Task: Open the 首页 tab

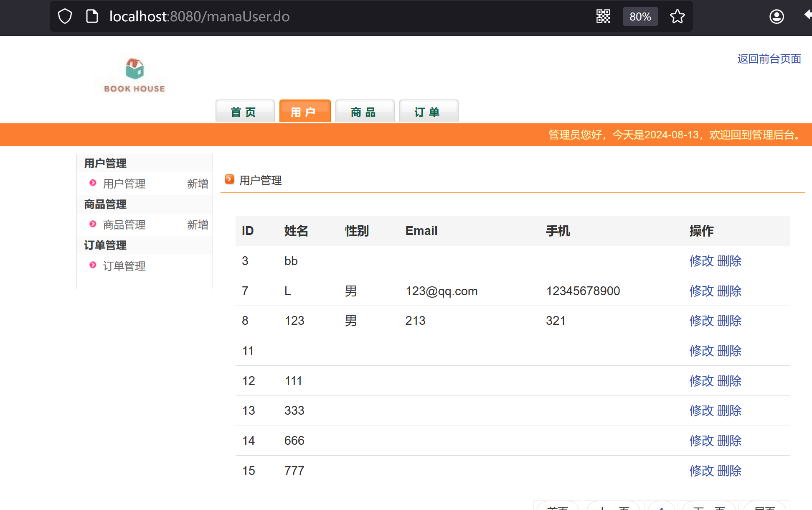Action: coord(245,111)
